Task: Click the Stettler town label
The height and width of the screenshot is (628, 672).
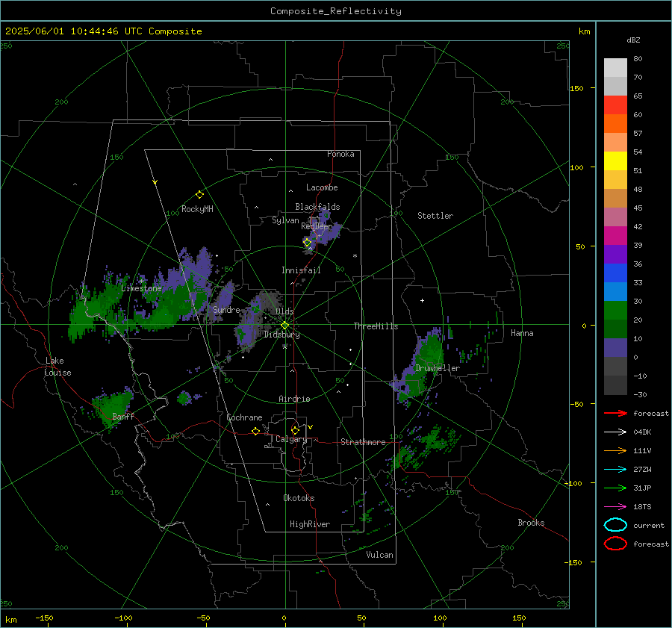Action: pyautogui.click(x=435, y=216)
